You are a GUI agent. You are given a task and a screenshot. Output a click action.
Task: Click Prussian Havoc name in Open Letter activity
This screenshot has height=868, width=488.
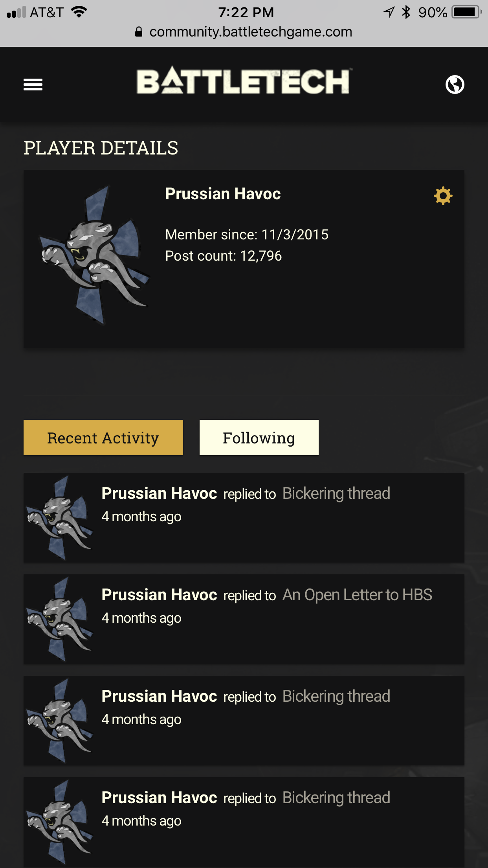coord(159,595)
